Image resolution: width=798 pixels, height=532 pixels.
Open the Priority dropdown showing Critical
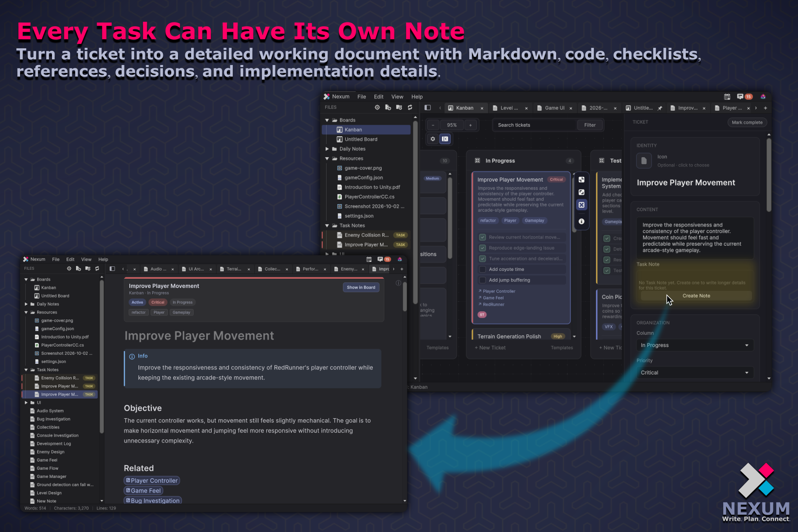point(694,373)
